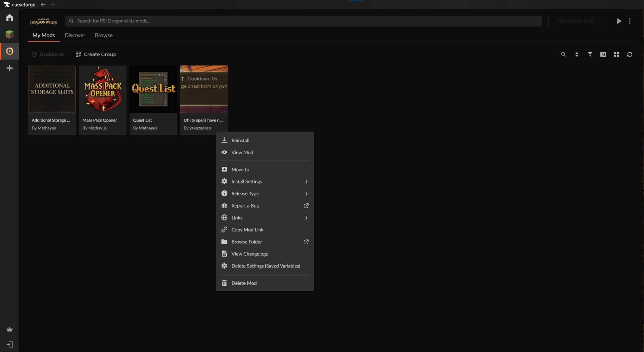The height and width of the screenshot is (352, 644).
Task: Select Delete Mod from context menu
Action: pyautogui.click(x=265, y=283)
